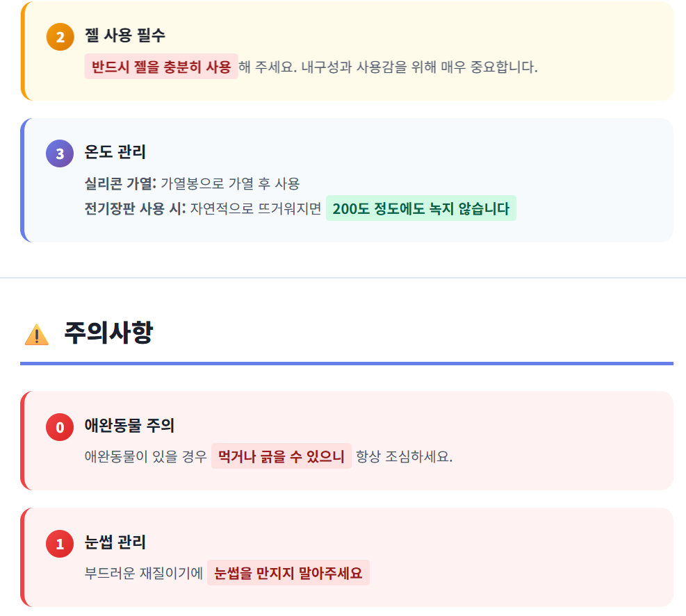
Task: Click the 전기장판 사용 시 label
Action: (x=135, y=208)
